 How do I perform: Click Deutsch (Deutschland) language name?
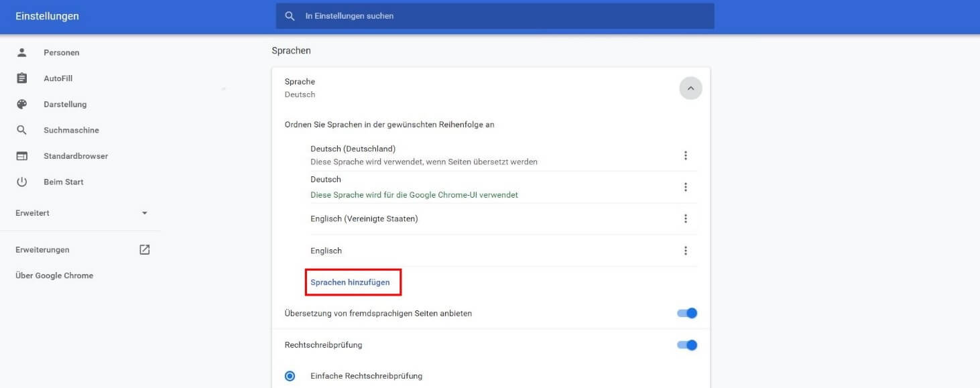tap(353, 149)
